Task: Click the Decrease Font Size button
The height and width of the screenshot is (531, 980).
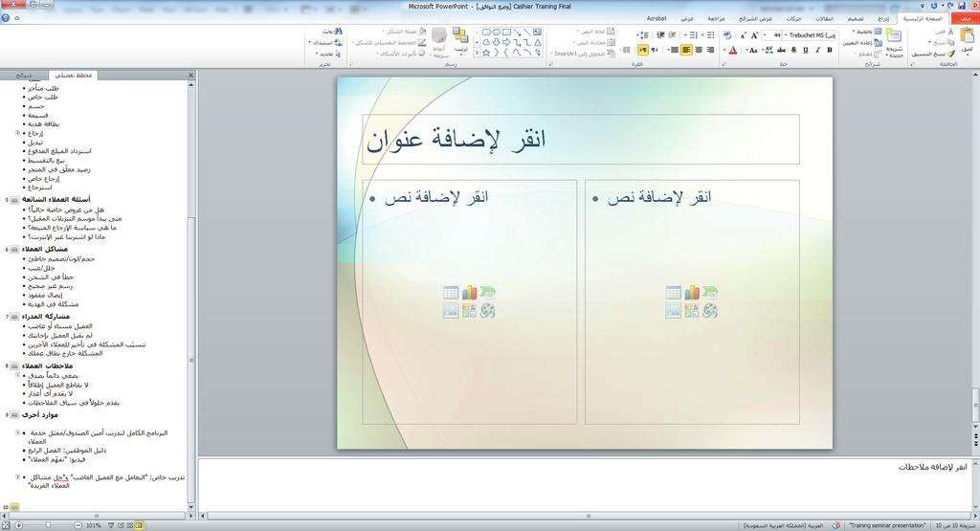Action: pos(743,35)
